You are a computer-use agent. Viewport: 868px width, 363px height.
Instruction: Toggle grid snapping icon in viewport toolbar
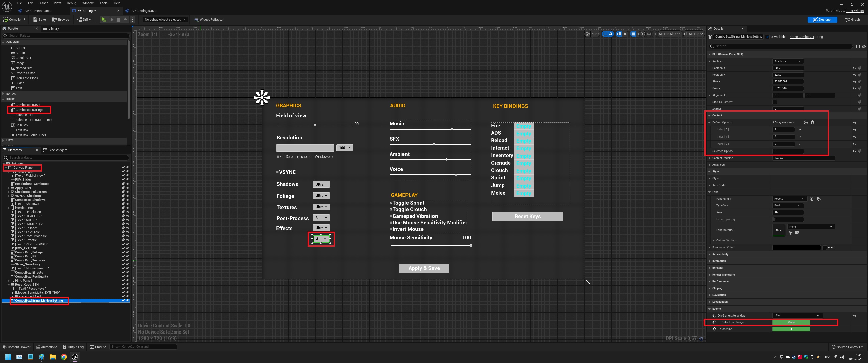[633, 34]
